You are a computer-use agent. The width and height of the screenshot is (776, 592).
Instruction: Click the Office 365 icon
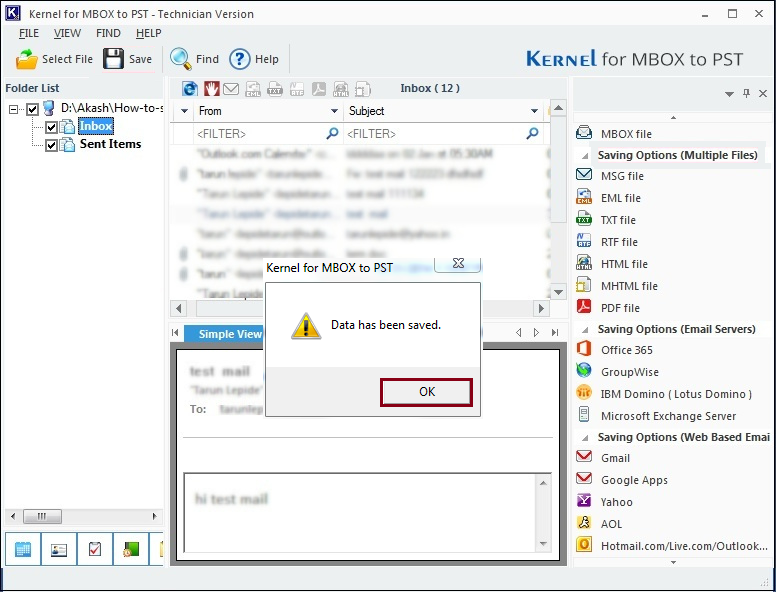(x=584, y=349)
